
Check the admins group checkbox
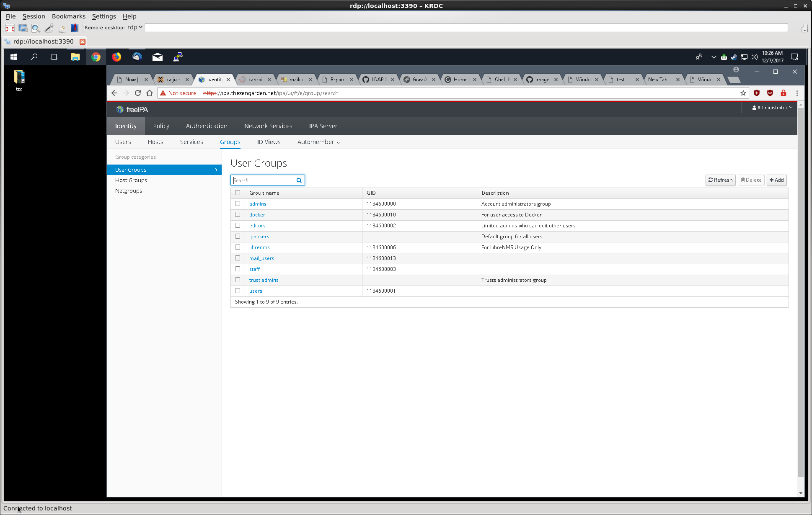click(x=238, y=203)
